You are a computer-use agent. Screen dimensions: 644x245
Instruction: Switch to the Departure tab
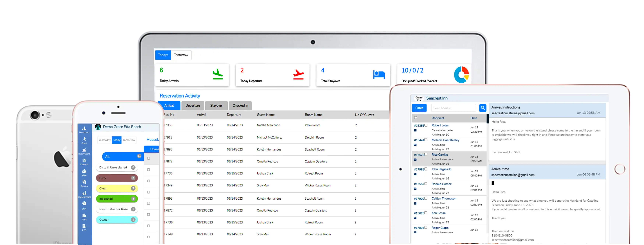pos(192,105)
